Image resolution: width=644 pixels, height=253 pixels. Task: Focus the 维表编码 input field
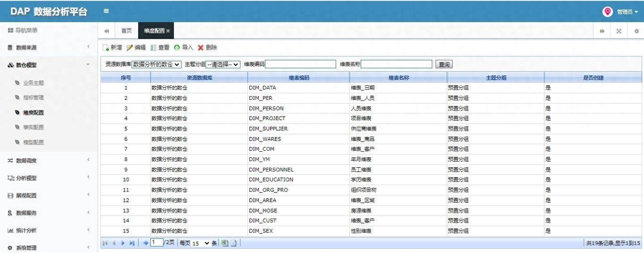[x=300, y=64]
